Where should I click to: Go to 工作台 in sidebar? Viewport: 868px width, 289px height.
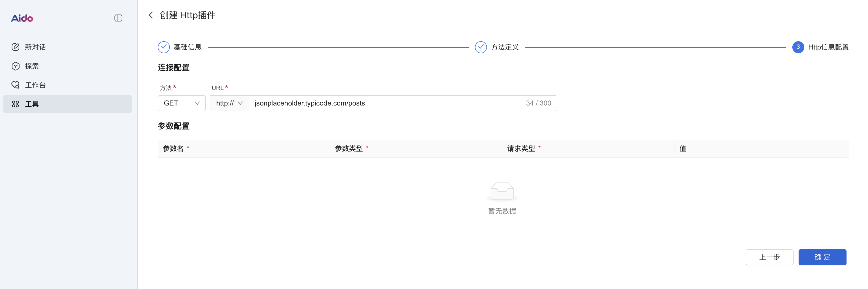35,85
